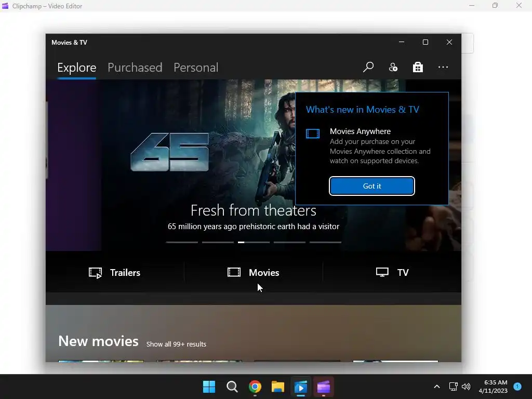Click the Movies film strip icon
Viewport: 532px width, 399px height.
234,272
